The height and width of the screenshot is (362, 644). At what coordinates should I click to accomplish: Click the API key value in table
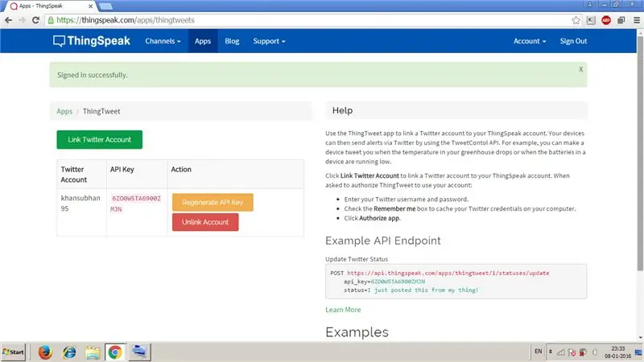point(136,204)
